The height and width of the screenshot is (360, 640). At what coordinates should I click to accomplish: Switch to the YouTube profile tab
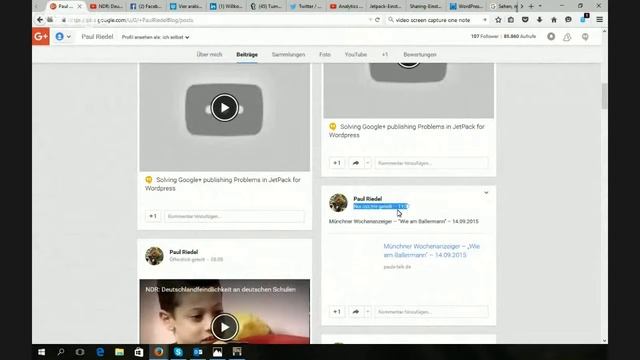point(356,54)
